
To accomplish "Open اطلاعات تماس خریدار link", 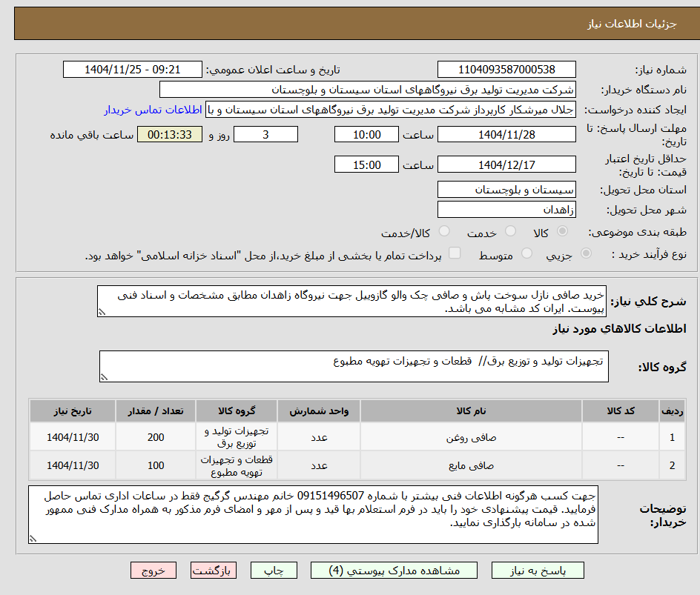I will click(153, 110).
